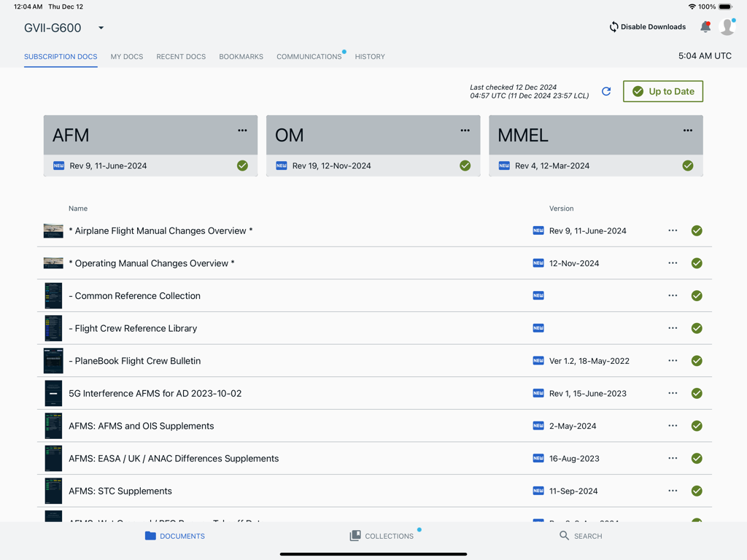The image size is (747, 560).
Task: Open options for Flight Crew Reference Library
Action: pyautogui.click(x=673, y=328)
